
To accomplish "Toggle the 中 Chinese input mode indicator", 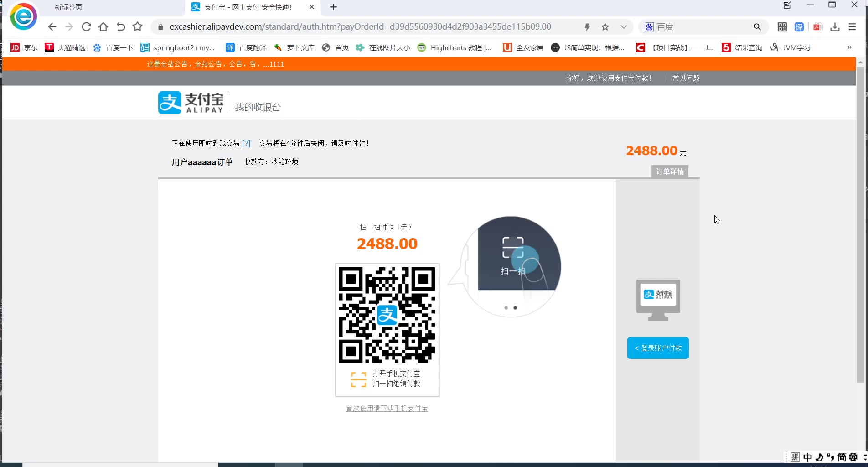I will coord(807,457).
